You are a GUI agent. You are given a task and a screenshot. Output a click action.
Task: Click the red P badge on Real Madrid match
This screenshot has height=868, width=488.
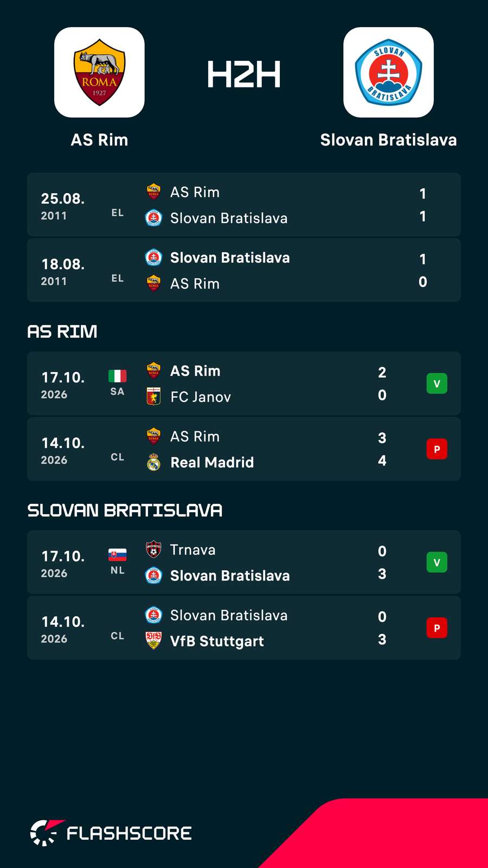click(437, 449)
